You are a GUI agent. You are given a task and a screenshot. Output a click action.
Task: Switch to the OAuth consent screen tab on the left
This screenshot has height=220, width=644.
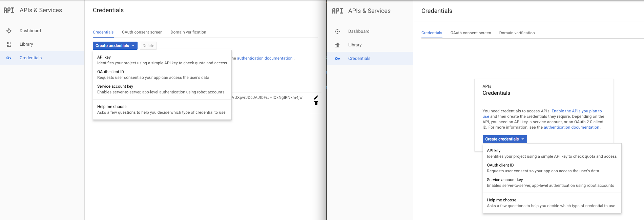pos(142,32)
